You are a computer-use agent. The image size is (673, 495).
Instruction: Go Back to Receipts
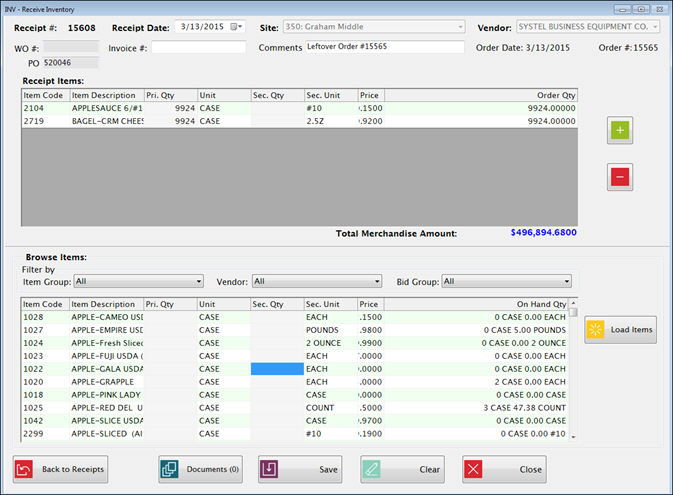(x=59, y=468)
